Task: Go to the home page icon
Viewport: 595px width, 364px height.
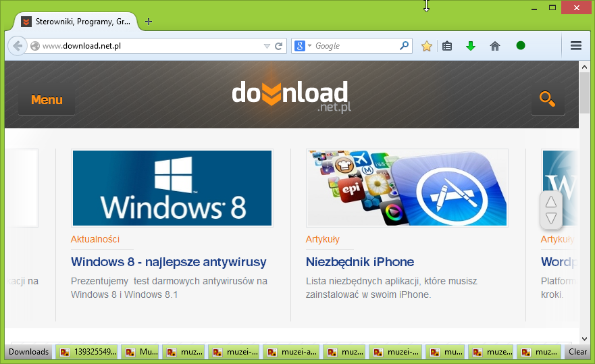Action: click(495, 46)
